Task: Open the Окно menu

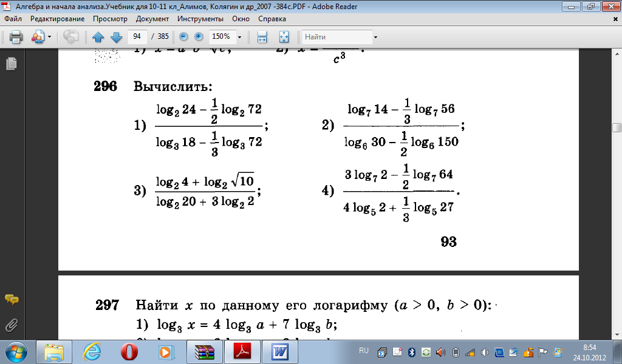Action: pos(241,19)
